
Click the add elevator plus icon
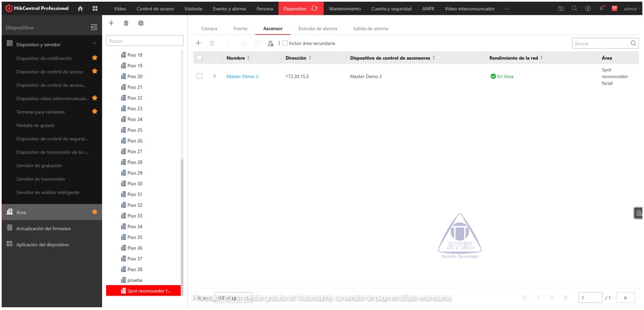point(199,43)
